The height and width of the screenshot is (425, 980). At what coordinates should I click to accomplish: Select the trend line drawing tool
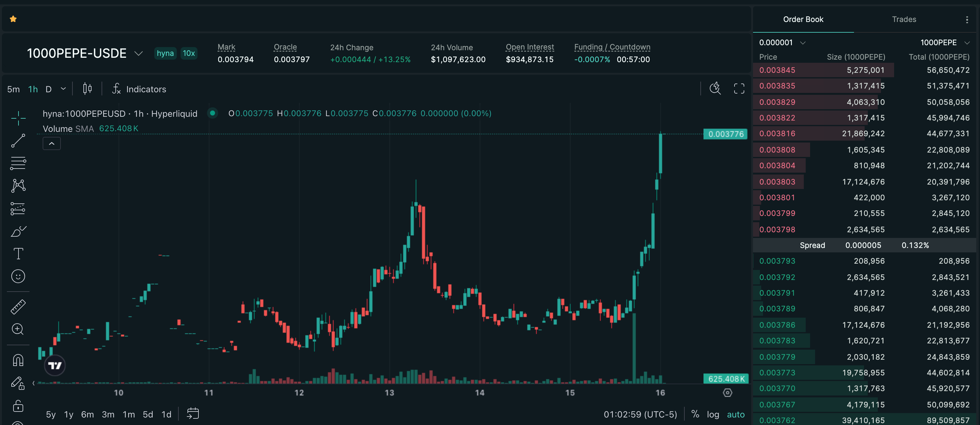click(x=18, y=141)
